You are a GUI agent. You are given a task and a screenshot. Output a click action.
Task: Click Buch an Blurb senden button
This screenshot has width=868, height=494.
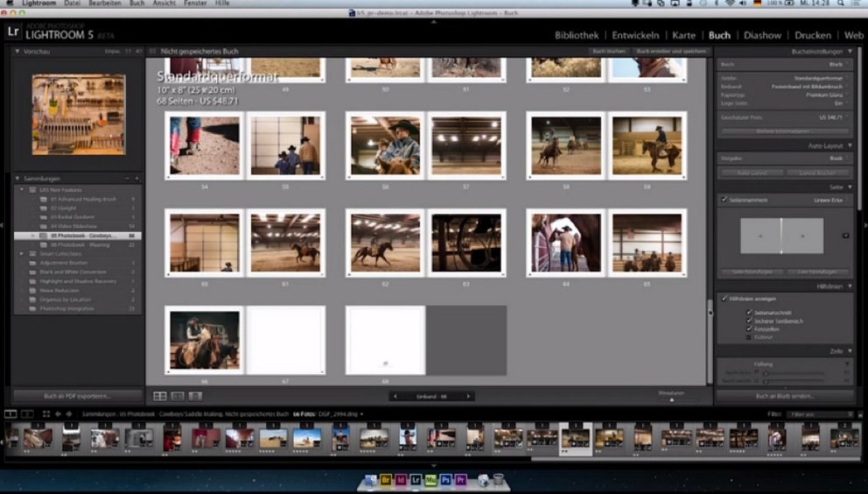point(785,396)
